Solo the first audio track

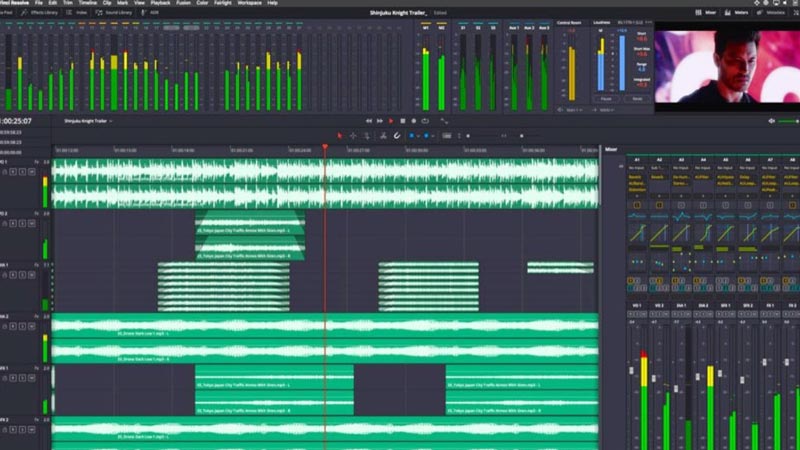pyautogui.click(x=21, y=174)
